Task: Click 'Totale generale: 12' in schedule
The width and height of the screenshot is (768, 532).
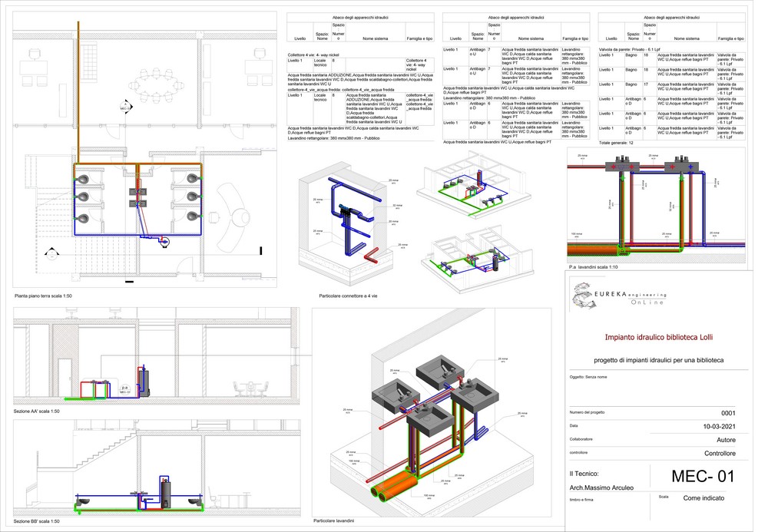Action: pos(616,143)
